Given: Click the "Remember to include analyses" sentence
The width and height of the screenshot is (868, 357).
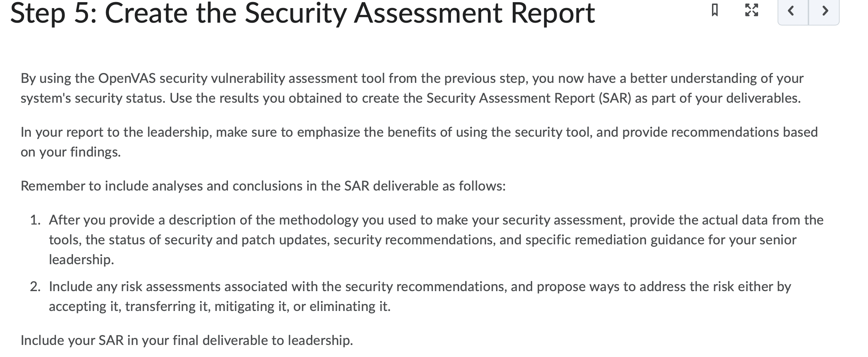Looking at the screenshot, I should (263, 186).
